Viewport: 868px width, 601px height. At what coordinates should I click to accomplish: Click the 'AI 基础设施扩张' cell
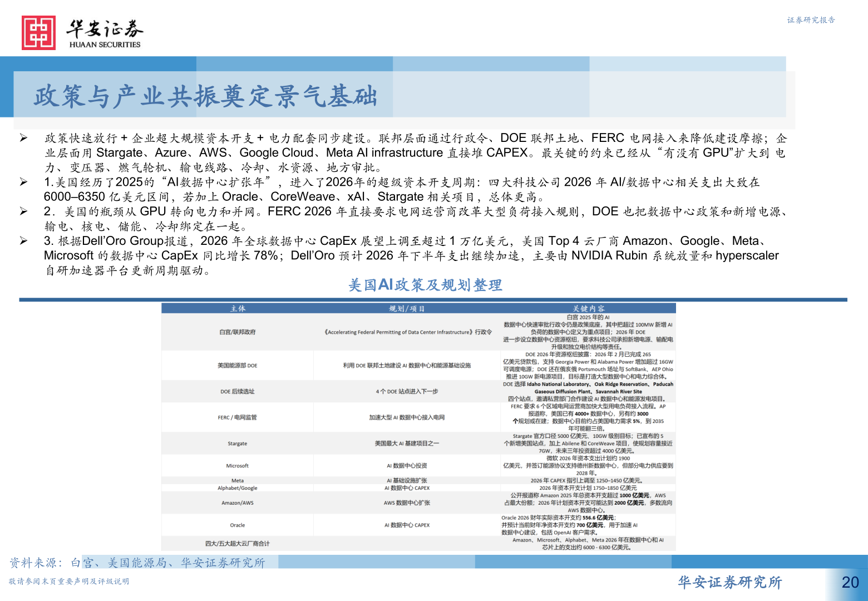click(407, 481)
